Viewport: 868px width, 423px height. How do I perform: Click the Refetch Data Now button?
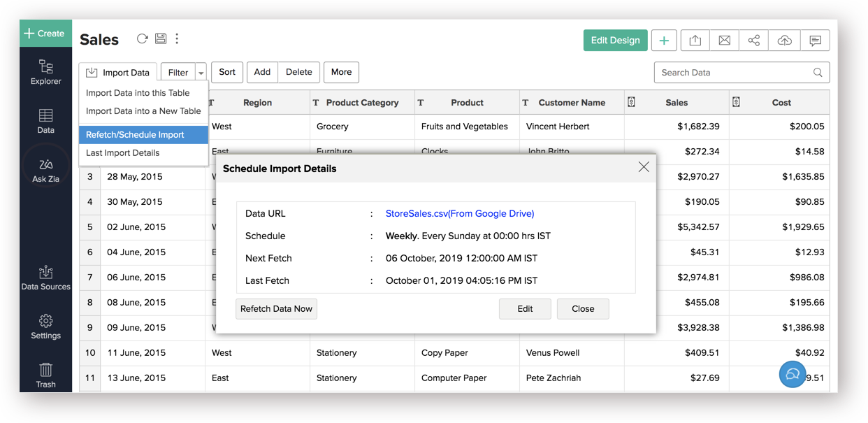pyautogui.click(x=276, y=309)
